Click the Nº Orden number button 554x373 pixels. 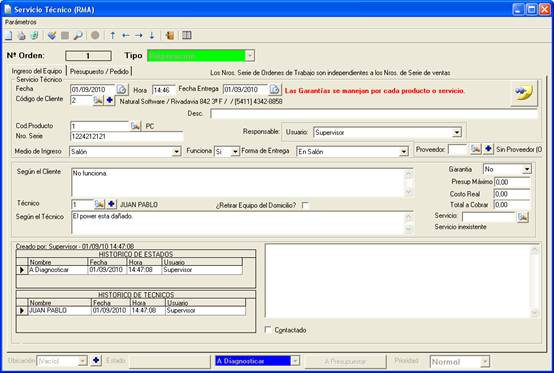pos(88,56)
